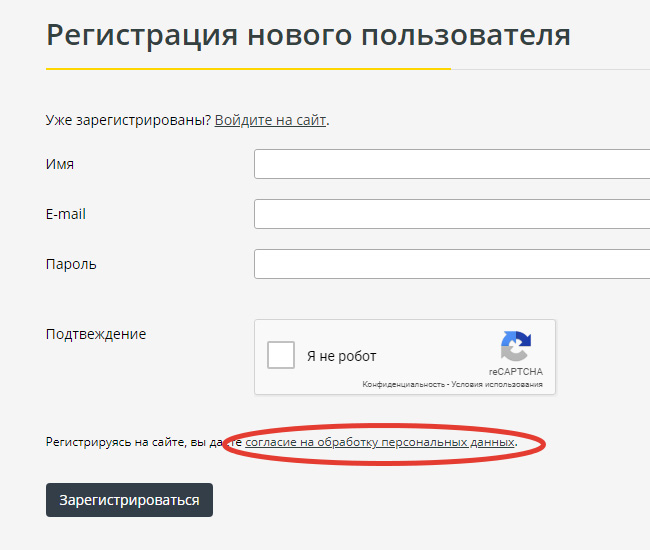Viewport: 650px width, 550px height.
Task: Focus the Имя input field
Action: coord(452,164)
